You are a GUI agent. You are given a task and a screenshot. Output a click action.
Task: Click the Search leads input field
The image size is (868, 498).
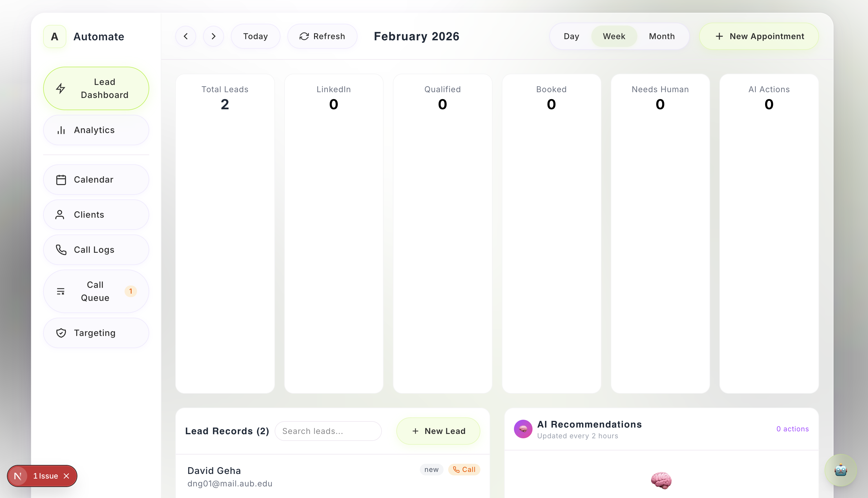pos(328,431)
